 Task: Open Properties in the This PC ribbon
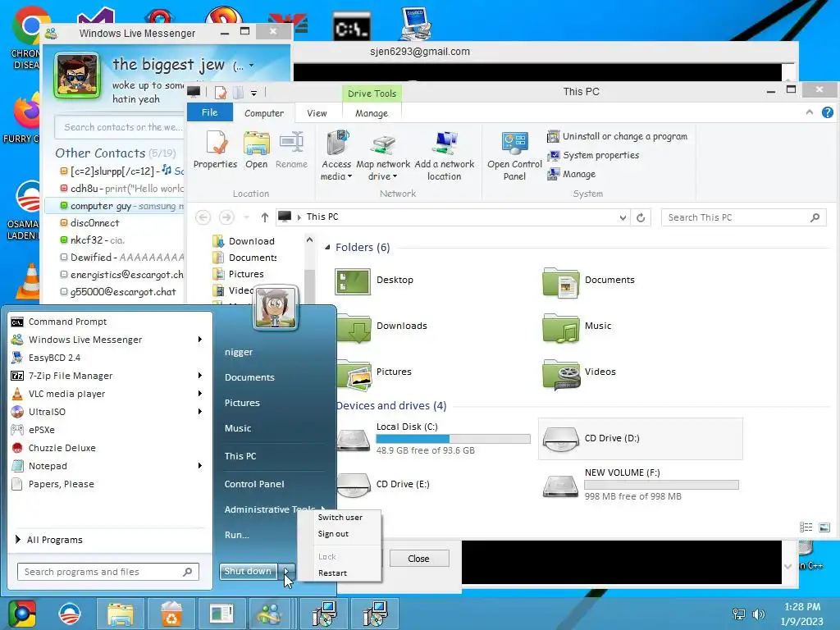(216, 150)
